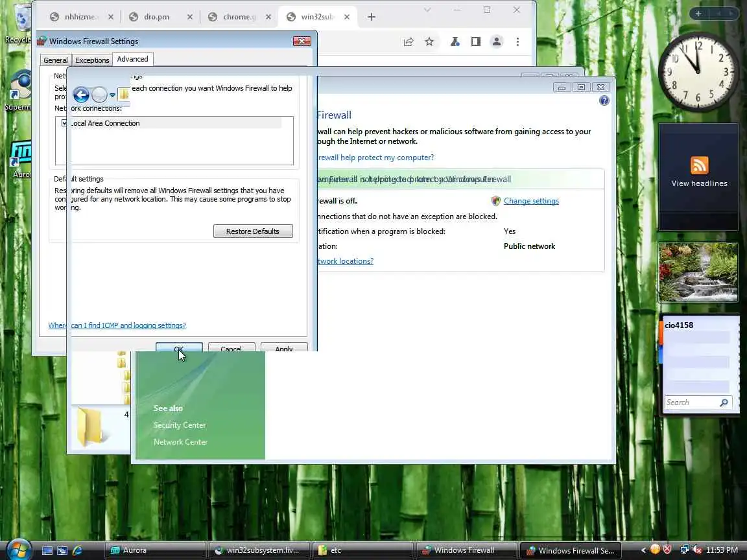Viewport: 747px width, 560px height.
Task: Toggle the Local Area Connection checkbox
Action: (x=64, y=123)
